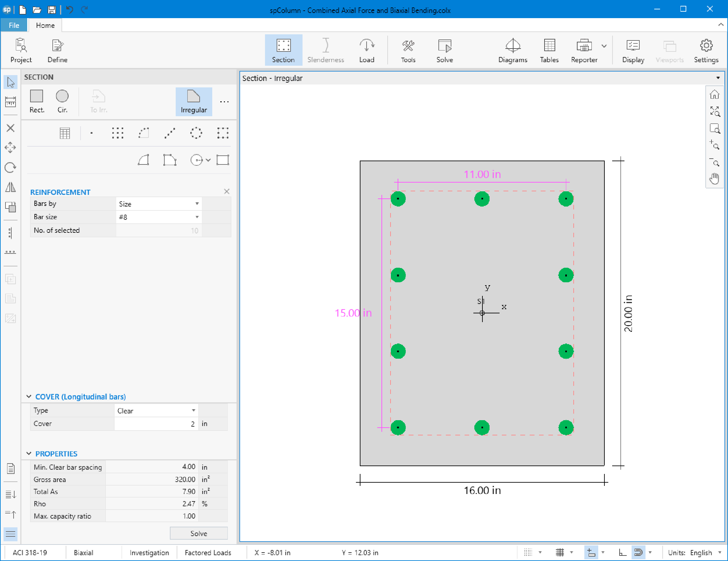Switch to the Home tab

[45, 25]
